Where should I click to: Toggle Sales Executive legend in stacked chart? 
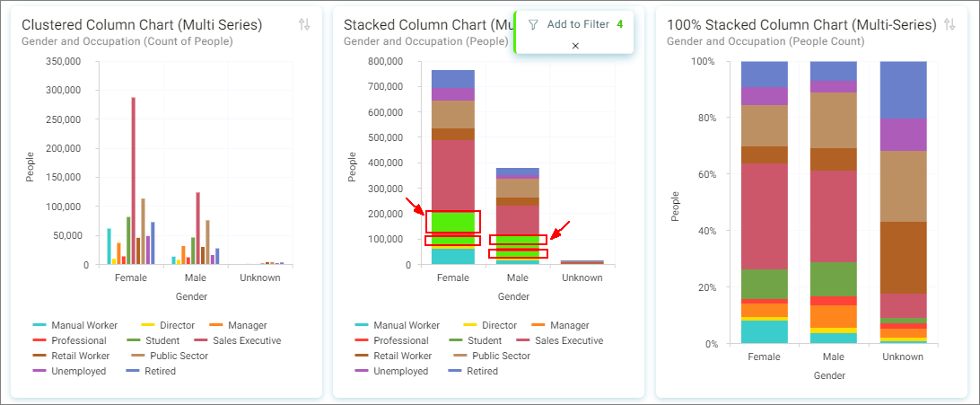(x=558, y=340)
